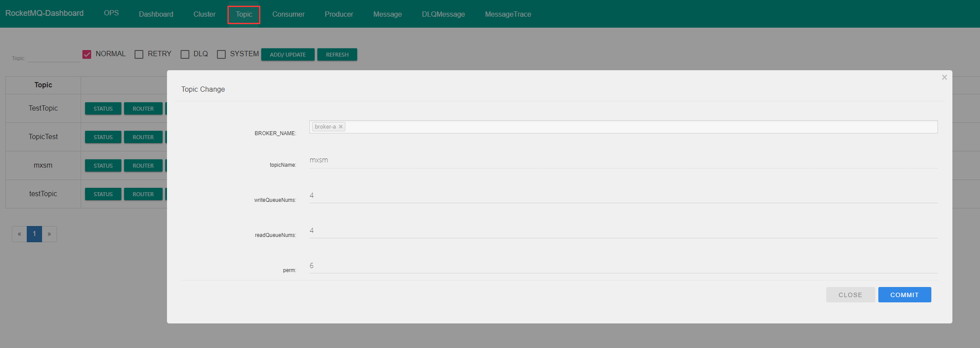Go to previous page using « arrow

[x=19, y=234]
